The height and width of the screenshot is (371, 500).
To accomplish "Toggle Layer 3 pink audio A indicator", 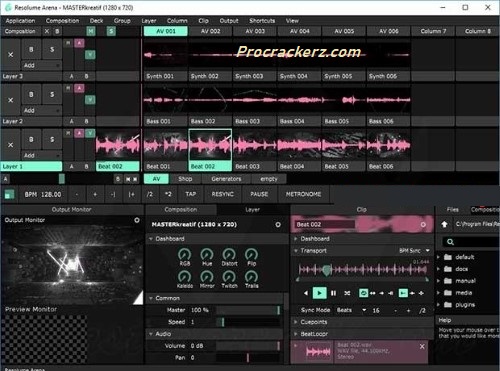I will point(79,43).
